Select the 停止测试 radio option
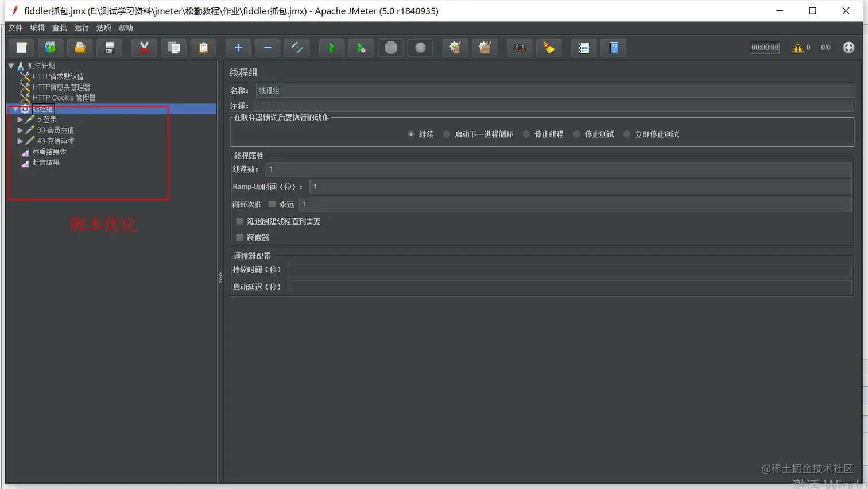868x489 pixels. click(x=577, y=134)
